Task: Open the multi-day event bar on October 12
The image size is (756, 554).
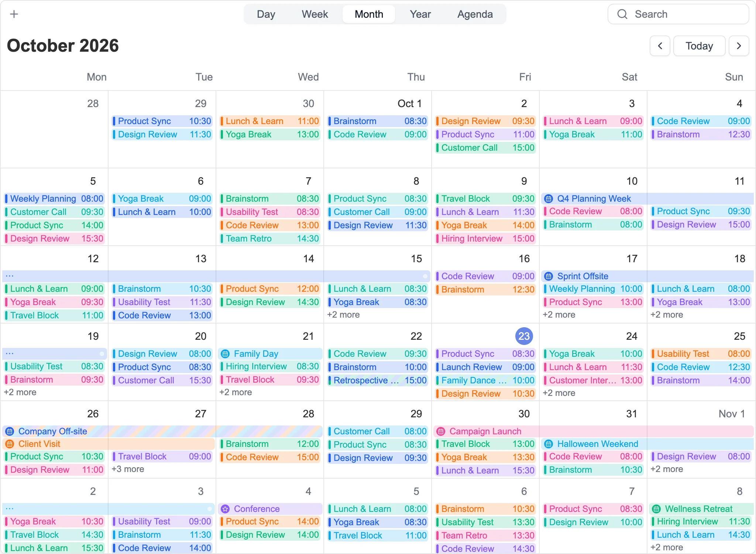Action: coord(216,276)
